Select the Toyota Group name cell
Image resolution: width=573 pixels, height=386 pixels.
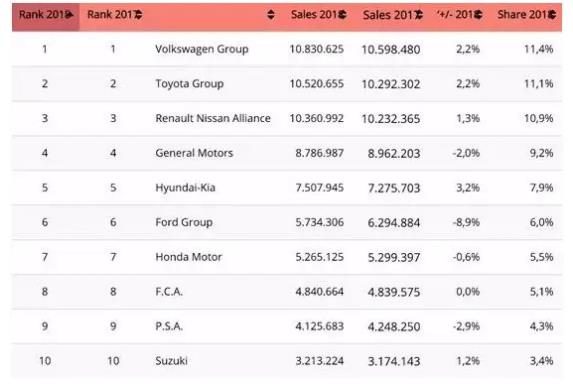(189, 84)
